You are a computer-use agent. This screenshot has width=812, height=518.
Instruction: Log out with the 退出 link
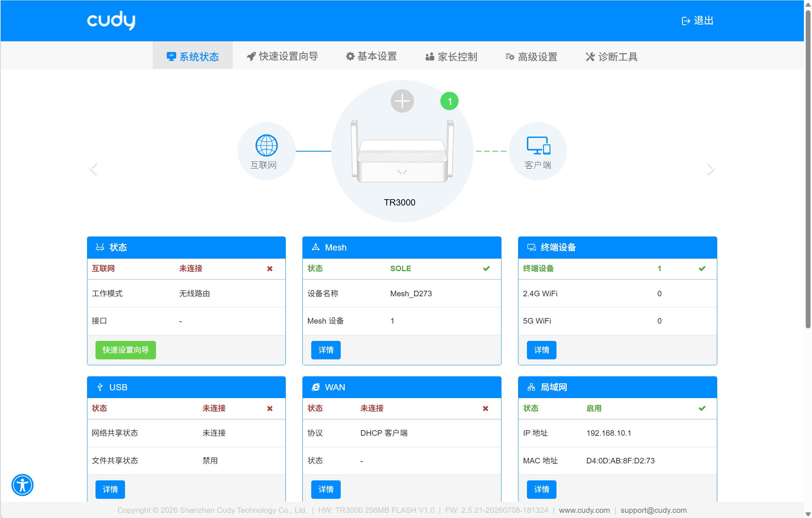697,21
